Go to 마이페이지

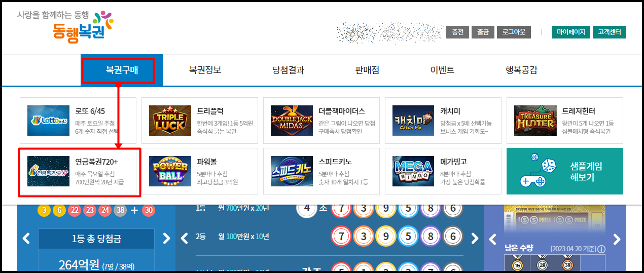[571, 32]
